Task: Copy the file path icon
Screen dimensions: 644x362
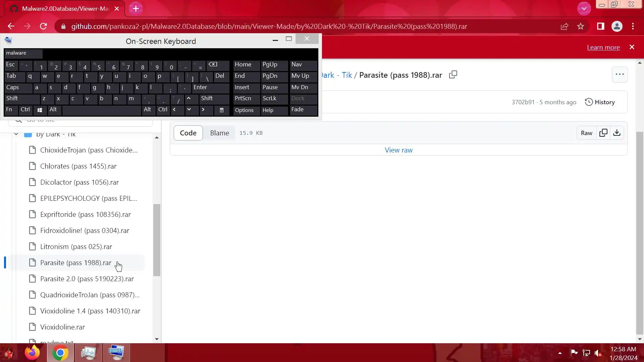Action: [x=453, y=75]
